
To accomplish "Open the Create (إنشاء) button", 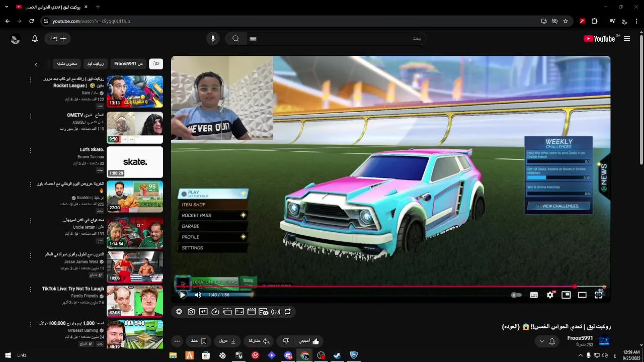I will (58, 38).
